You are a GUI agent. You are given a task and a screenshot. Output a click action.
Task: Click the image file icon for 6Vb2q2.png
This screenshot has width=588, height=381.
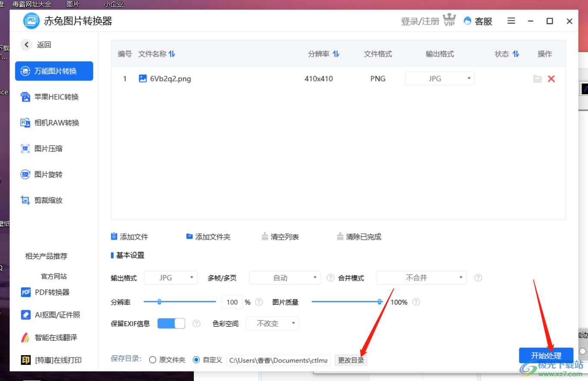(x=143, y=78)
